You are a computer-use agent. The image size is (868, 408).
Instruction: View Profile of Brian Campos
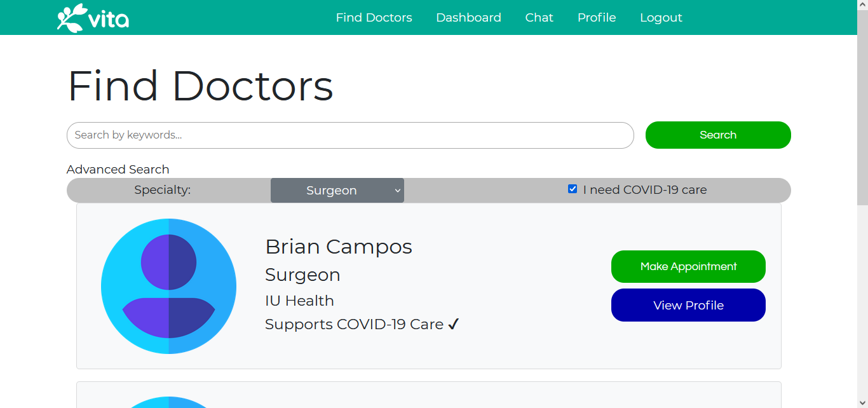click(688, 305)
